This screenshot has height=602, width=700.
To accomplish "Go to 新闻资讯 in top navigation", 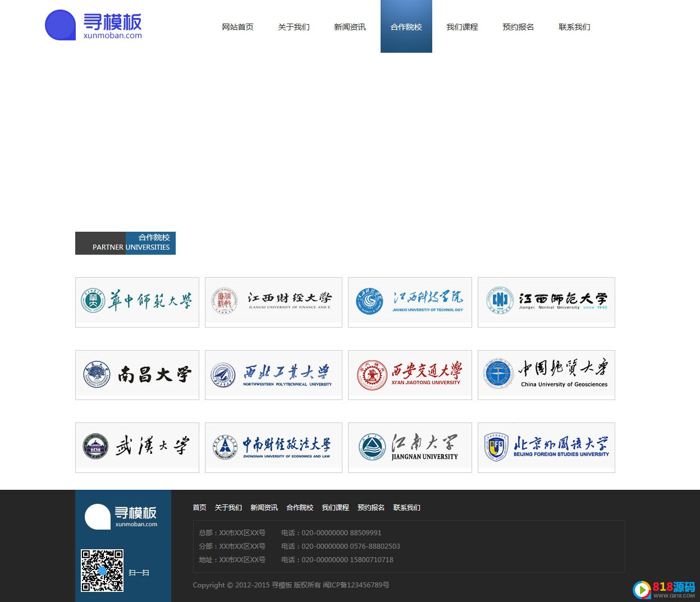I will [x=350, y=27].
